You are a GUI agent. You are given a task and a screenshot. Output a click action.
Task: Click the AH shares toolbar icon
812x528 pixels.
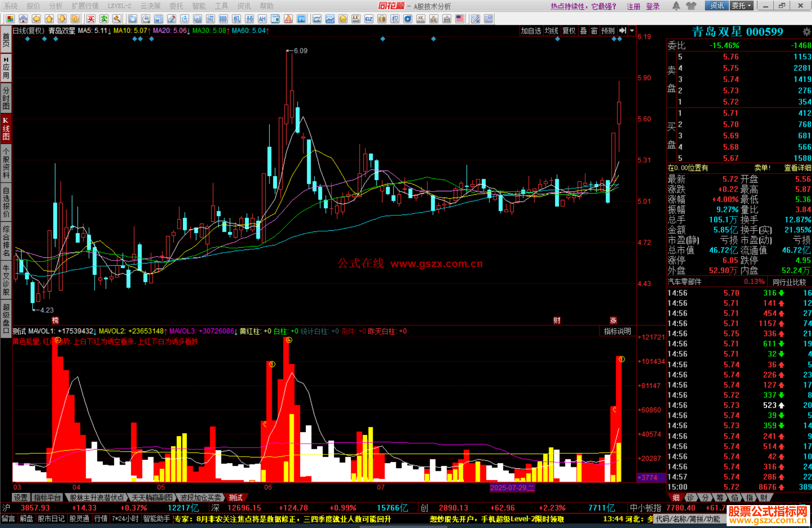click(262, 19)
